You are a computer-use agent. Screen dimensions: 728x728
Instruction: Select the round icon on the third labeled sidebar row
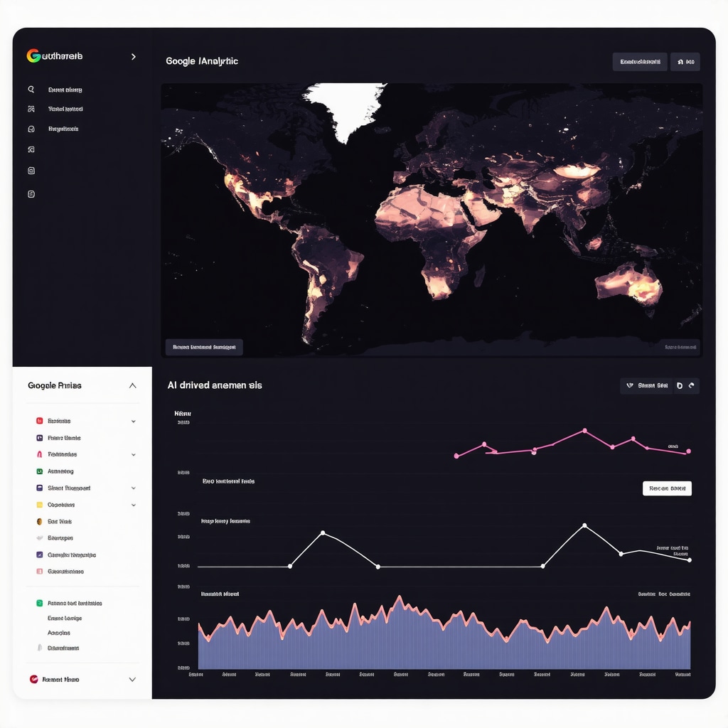tap(31, 129)
